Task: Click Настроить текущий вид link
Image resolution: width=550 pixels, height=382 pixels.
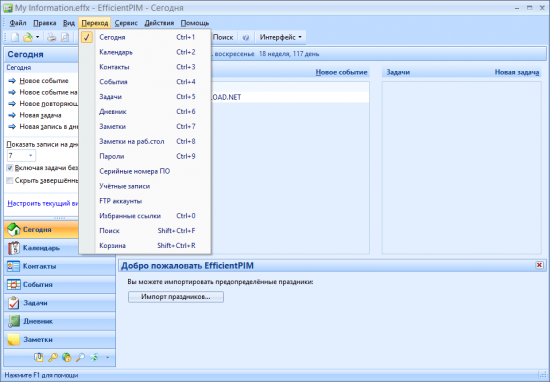Action: 43,203
